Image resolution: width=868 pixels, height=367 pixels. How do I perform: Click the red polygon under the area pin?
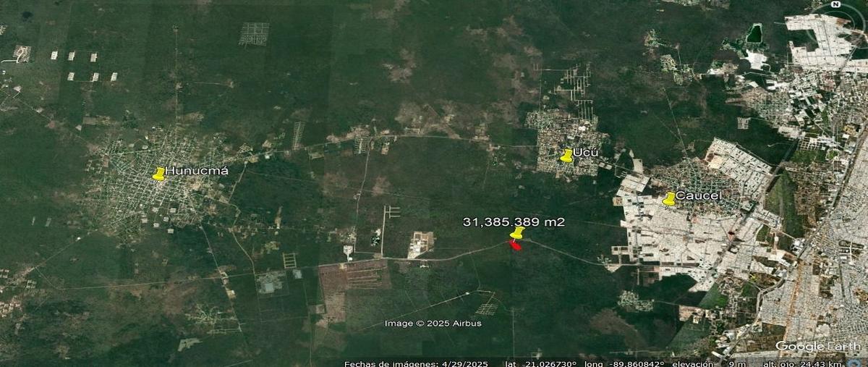[x=514, y=245]
